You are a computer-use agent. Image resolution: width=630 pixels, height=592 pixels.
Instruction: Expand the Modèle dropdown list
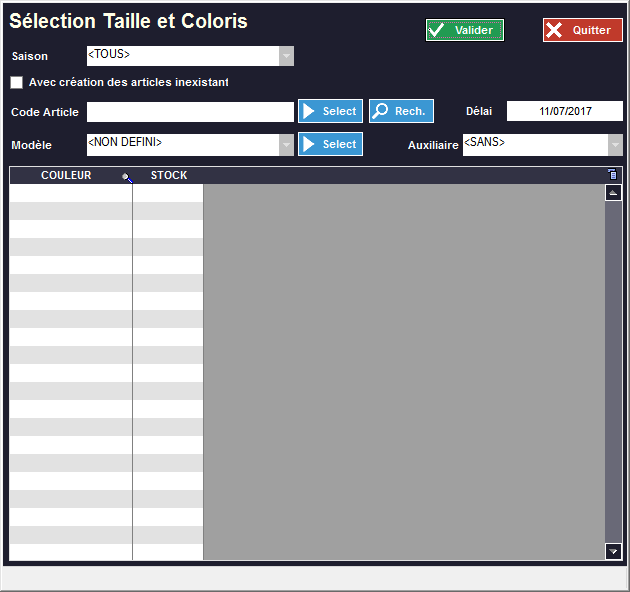(x=286, y=144)
